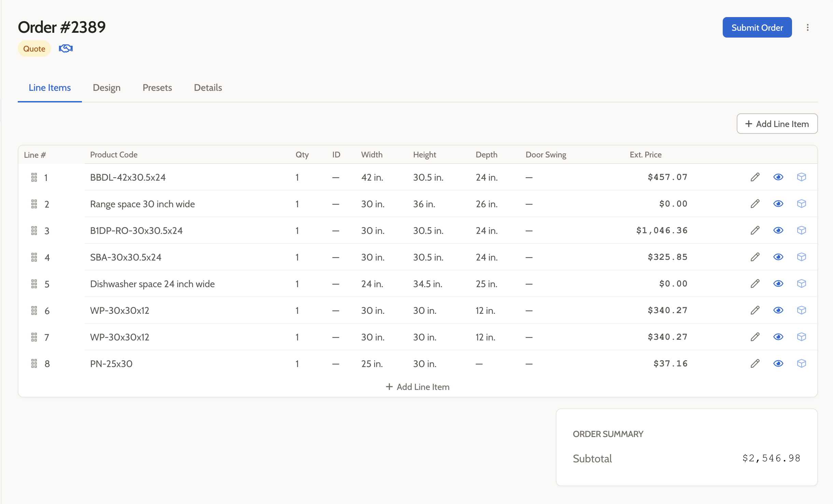This screenshot has height=504, width=833.
Task: Click the 34.5 in. height value
Action: click(x=427, y=284)
